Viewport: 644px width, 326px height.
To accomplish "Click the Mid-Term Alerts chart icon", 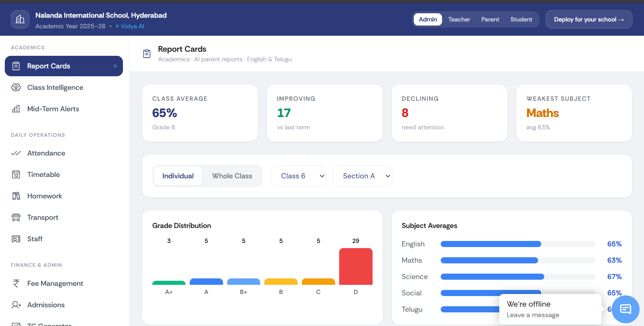I will coord(16,109).
